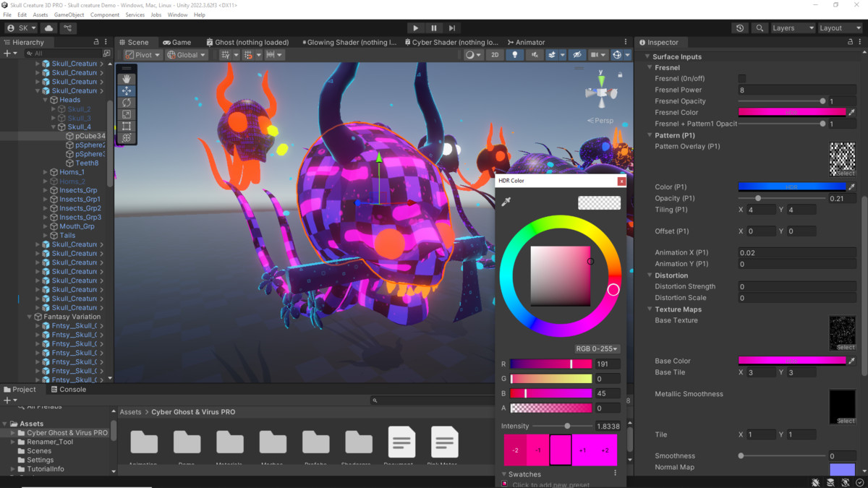
Task: Open the global search magnifier icon
Action: [759, 28]
